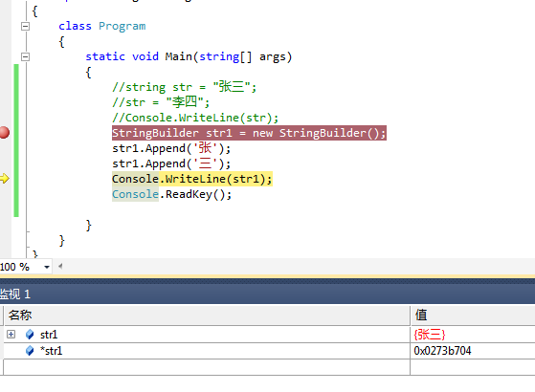535x392 pixels.
Task: Select the 0x0273b704 value cell
Action: [442, 351]
